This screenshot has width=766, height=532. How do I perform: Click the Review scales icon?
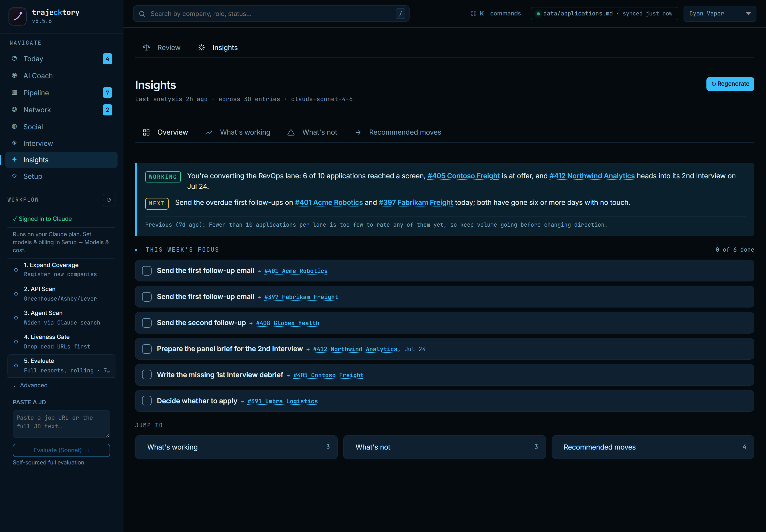[x=146, y=48]
